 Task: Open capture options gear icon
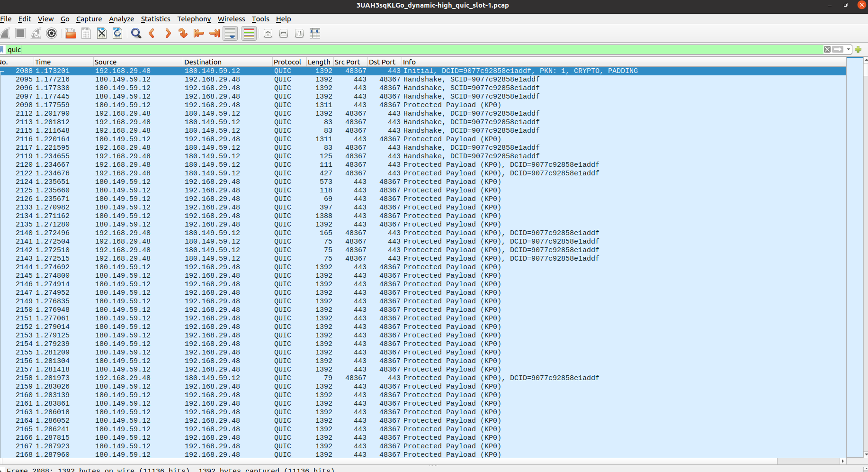52,33
